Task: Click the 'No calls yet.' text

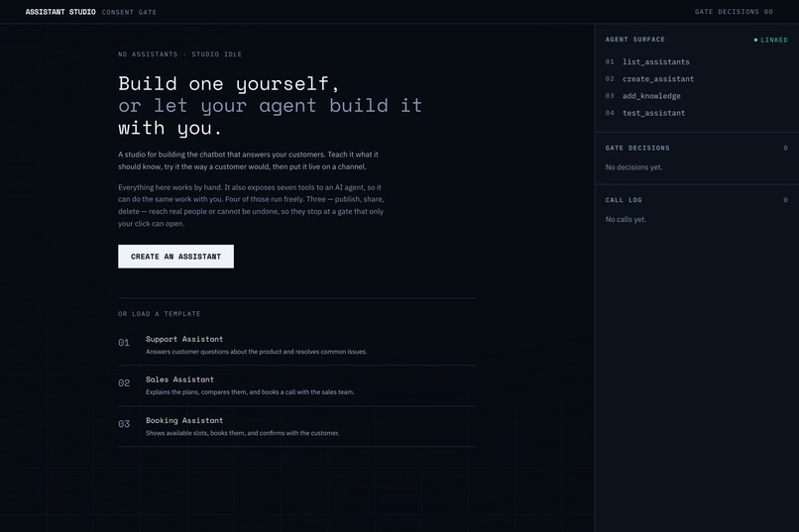Action: [626, 219]
